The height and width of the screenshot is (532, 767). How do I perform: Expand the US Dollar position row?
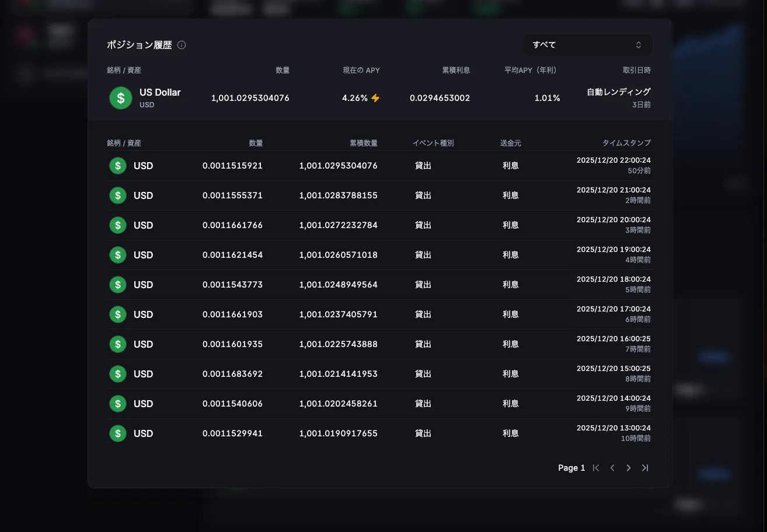pos(379,98)
